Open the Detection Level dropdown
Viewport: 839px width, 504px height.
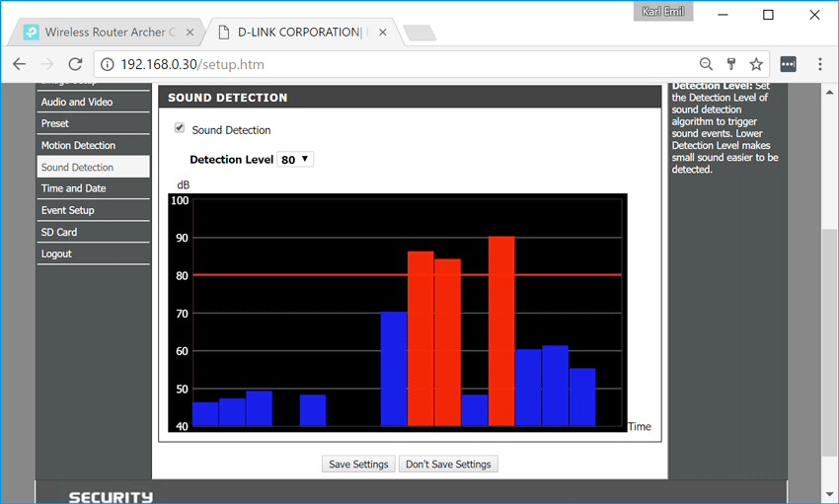[x=295, y=159]
